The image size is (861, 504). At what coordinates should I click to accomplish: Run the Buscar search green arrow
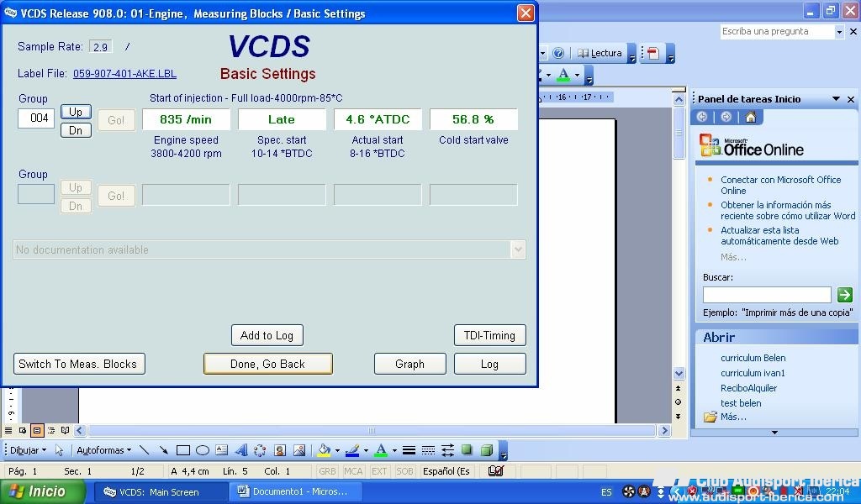point(844,295)
